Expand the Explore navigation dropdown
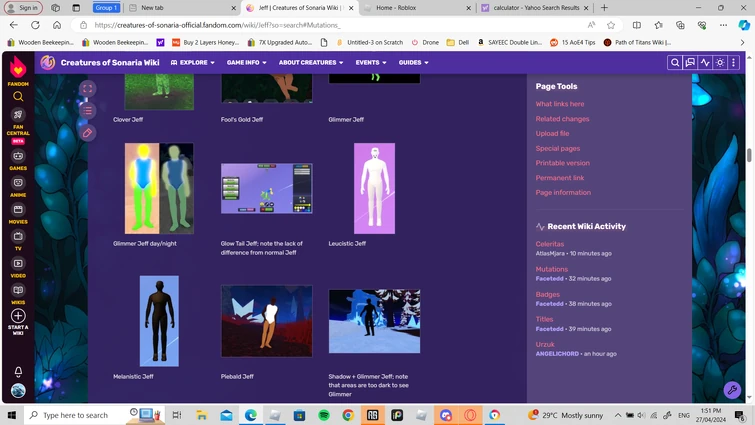 click(193, 63)
